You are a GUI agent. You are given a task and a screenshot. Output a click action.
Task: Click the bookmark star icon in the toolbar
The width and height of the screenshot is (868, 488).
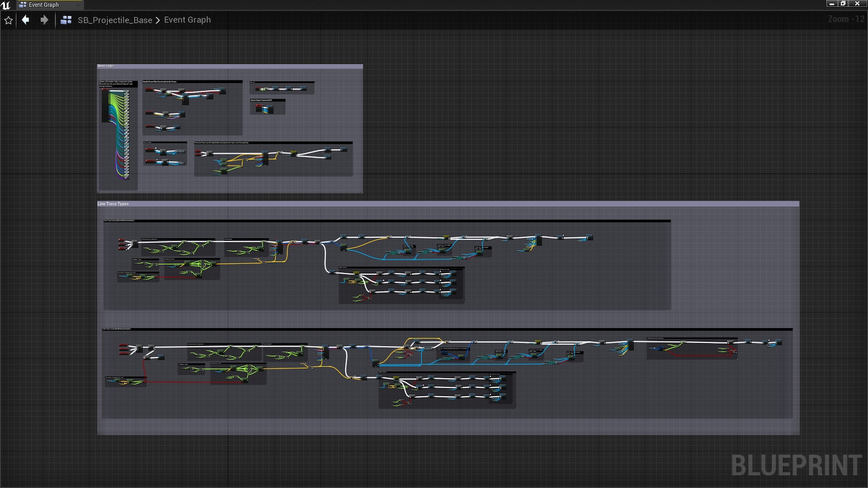coord(8,20)
